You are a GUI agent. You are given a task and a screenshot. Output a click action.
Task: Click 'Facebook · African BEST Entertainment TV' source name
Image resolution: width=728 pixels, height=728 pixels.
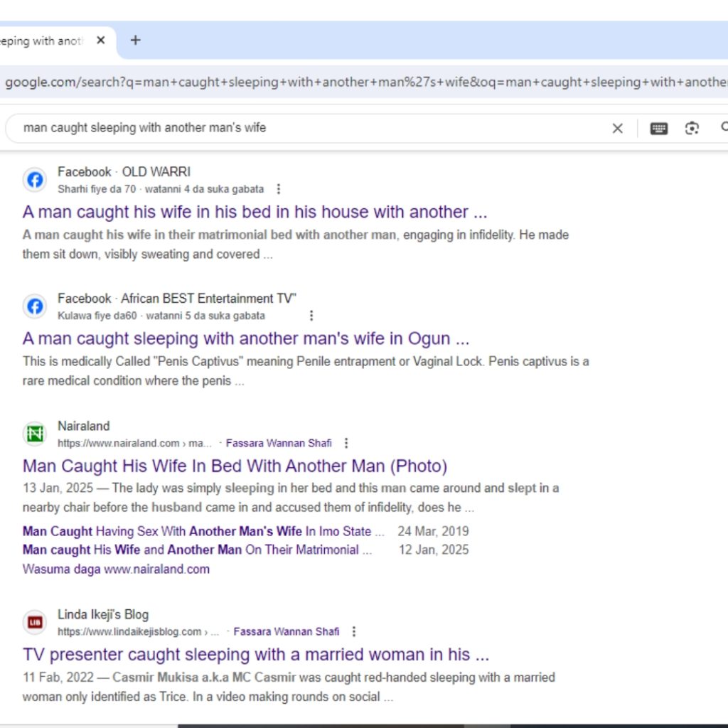(177, 298)
